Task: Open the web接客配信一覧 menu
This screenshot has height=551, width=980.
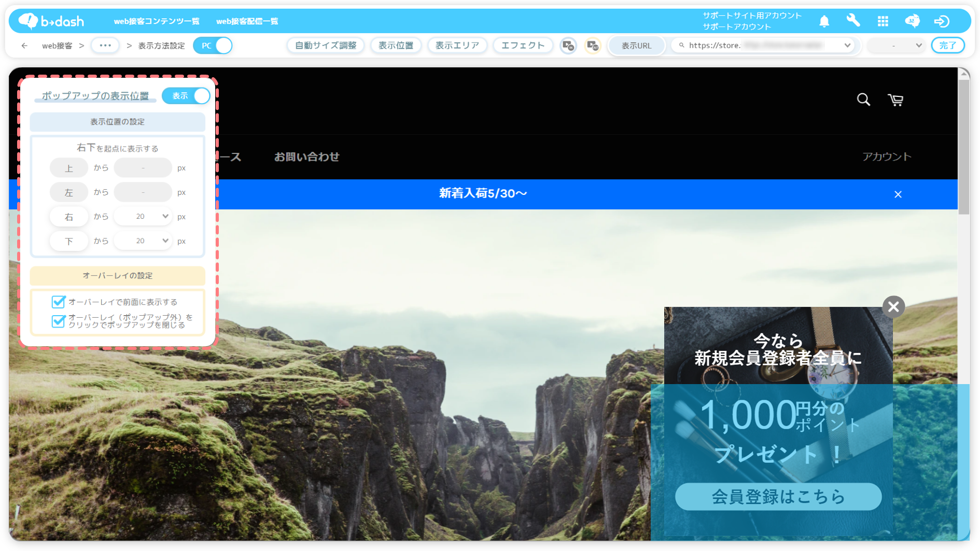Action: (247, 21)
